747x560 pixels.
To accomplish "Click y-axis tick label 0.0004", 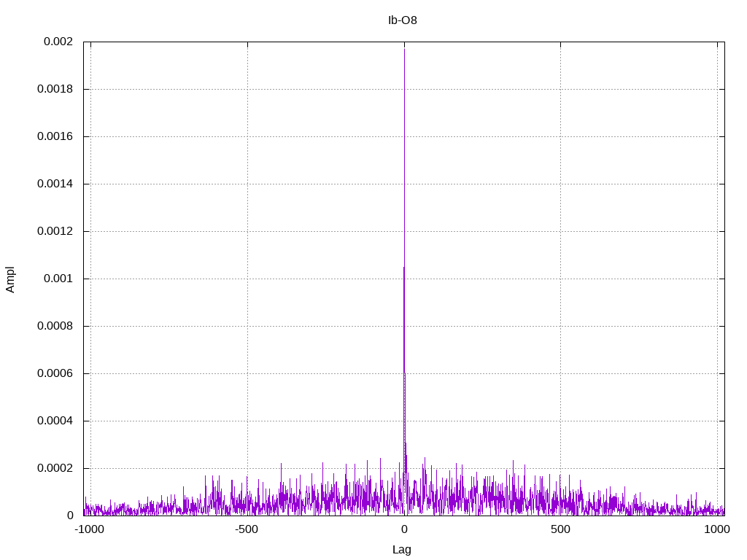I will point(55,421).
